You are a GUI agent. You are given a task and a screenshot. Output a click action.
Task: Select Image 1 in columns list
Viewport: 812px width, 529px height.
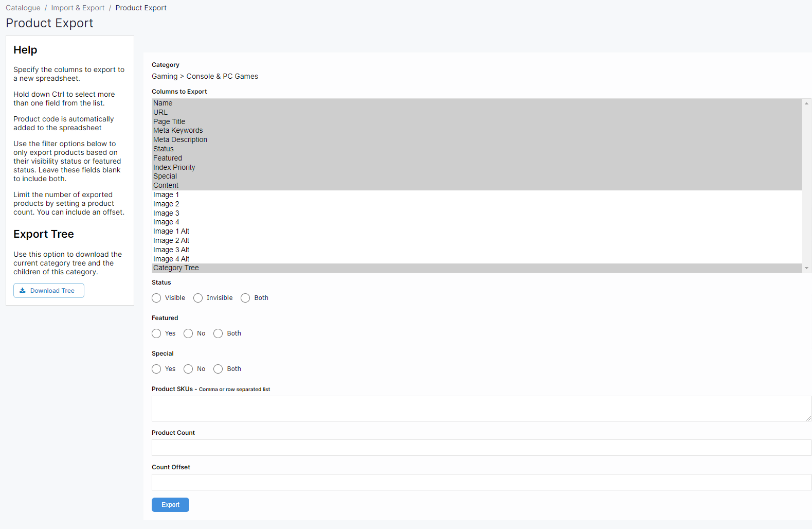166,195
